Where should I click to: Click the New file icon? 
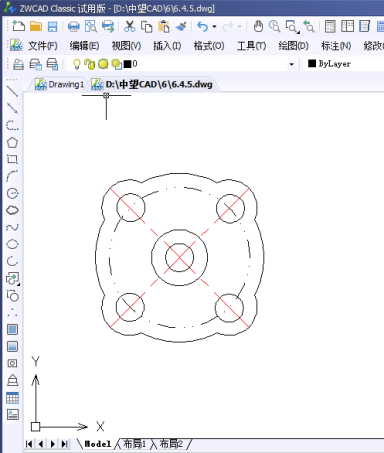18,26
